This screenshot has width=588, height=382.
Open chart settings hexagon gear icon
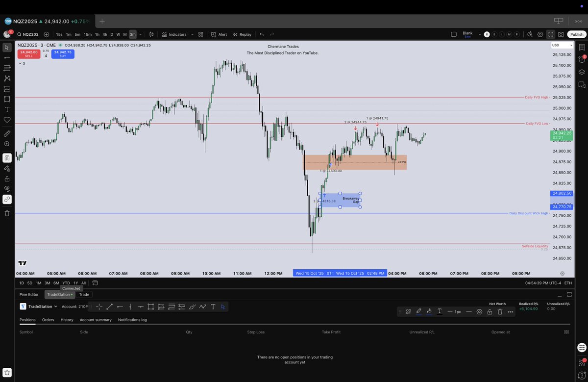[x=540, y=34]
